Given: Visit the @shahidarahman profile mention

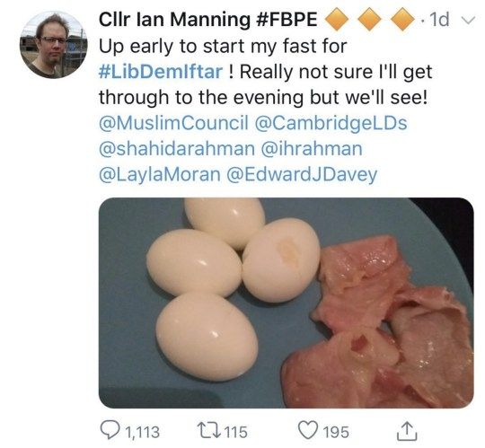Looking at the screenshot, I should [x=177, y=149].
